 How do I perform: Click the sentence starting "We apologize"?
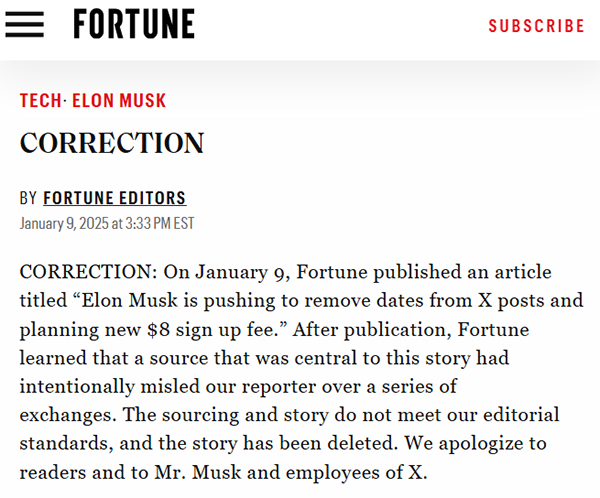click(470, 442)
